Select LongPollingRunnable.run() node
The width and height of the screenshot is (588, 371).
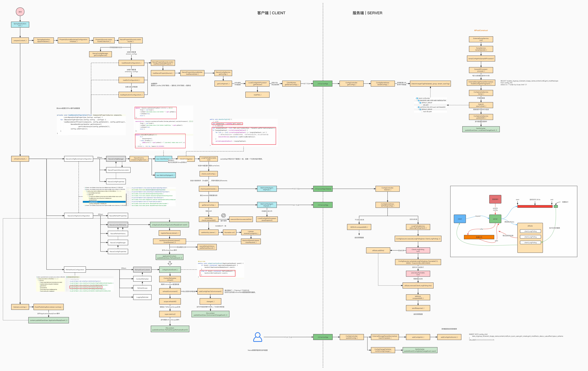click(x=208, y=159)
